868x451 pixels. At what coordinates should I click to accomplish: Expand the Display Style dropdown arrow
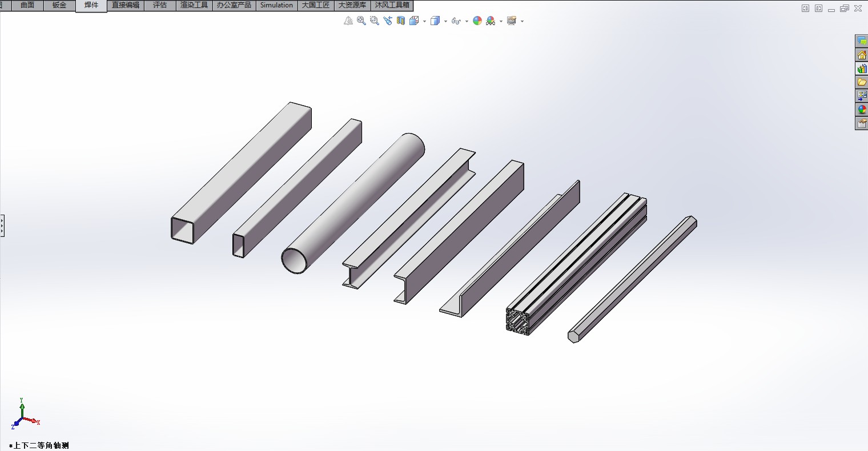pyautogui.click(x=445, y=22)
